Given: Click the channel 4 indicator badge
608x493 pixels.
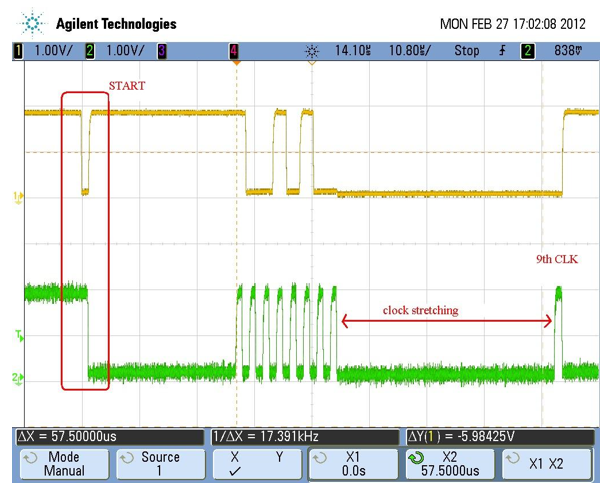Looking at the screenshot, I should 234,51.
